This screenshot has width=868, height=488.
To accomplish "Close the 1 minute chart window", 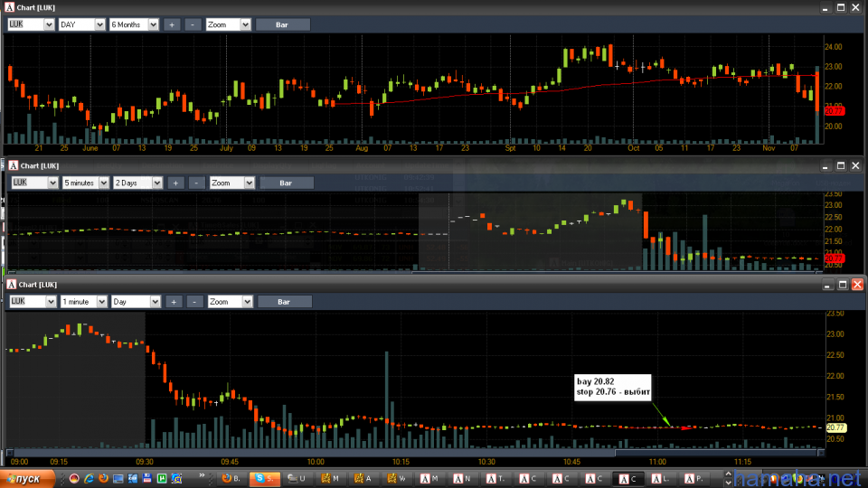I will [857, 284].
